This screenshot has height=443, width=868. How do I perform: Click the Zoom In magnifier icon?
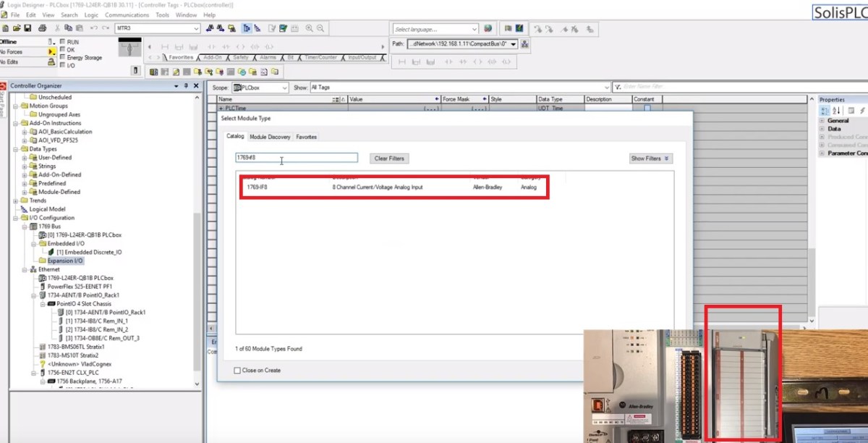[x=309, y=28]
